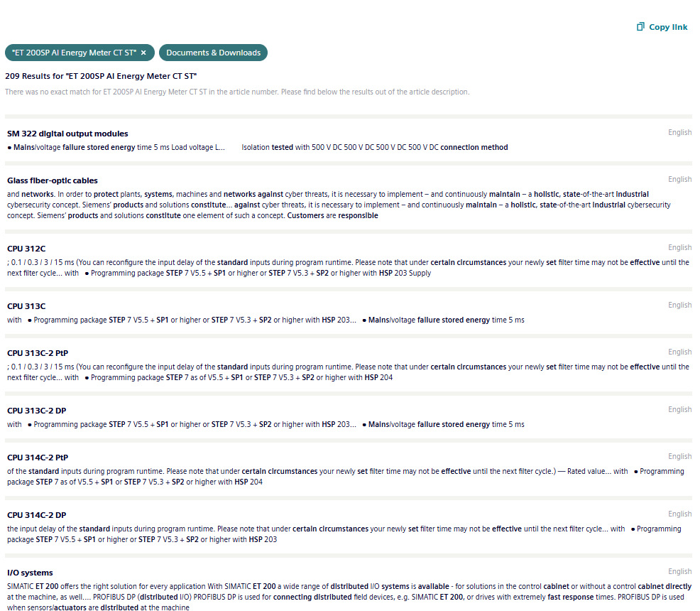The image size is (700, 611).
Task: Click English label on I/O systems row
Action: (x=679, y=572)
